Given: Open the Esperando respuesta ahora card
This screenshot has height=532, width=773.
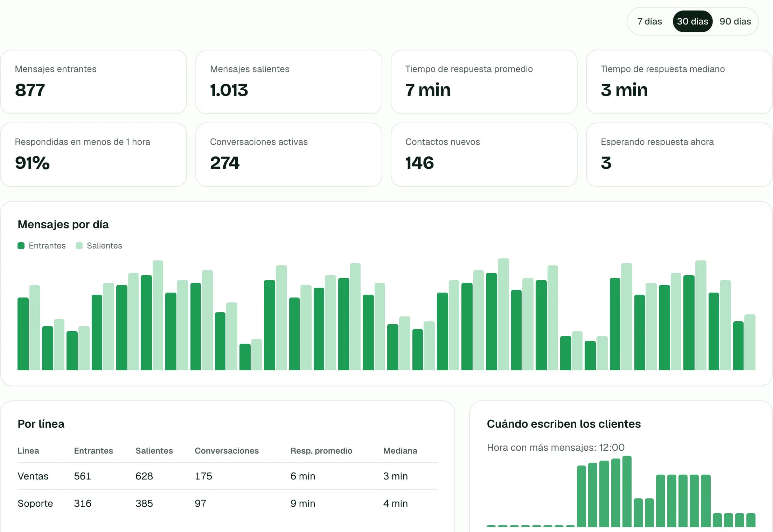Looking at the screenshot, I should pos(680,155).
